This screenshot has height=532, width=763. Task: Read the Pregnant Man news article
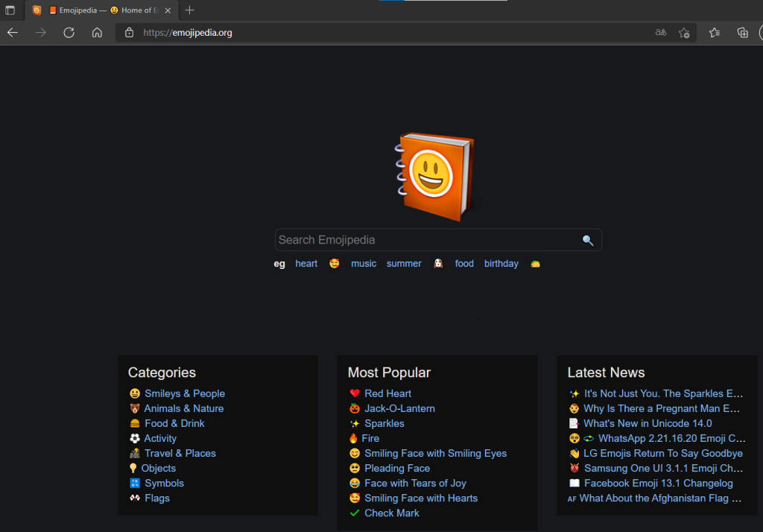(x=662, y=408)
